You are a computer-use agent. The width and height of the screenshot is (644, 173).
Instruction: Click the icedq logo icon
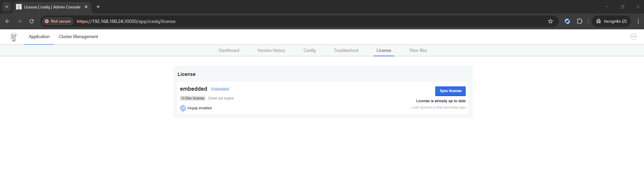coord(13,37)
